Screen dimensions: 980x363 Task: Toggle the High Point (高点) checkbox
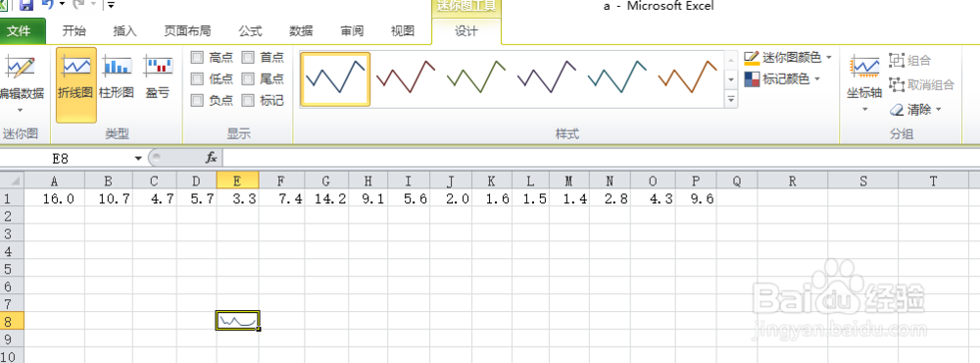pyautogui.click(x=198, y=58)
